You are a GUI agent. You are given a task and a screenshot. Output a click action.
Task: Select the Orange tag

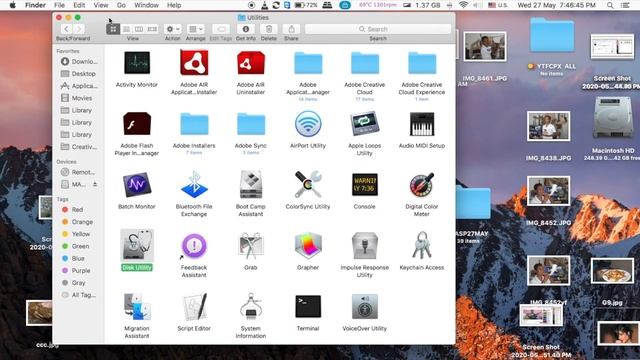[x=79, y=222]
